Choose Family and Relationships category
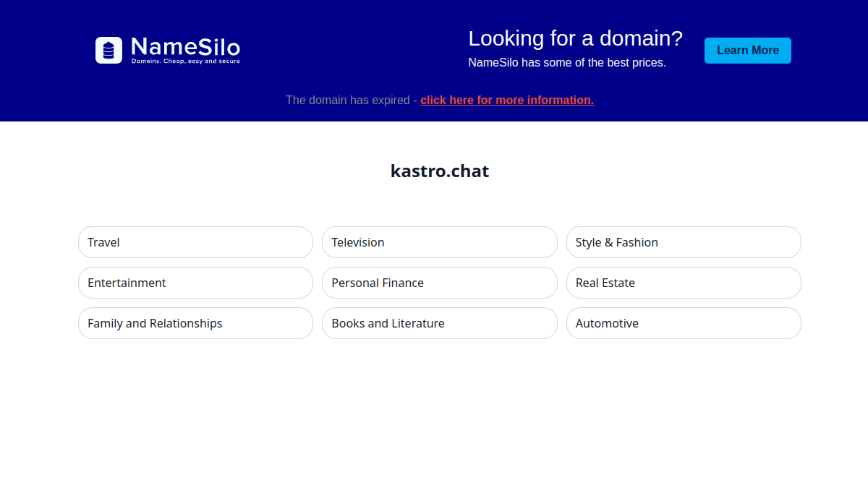 point(195,323)
